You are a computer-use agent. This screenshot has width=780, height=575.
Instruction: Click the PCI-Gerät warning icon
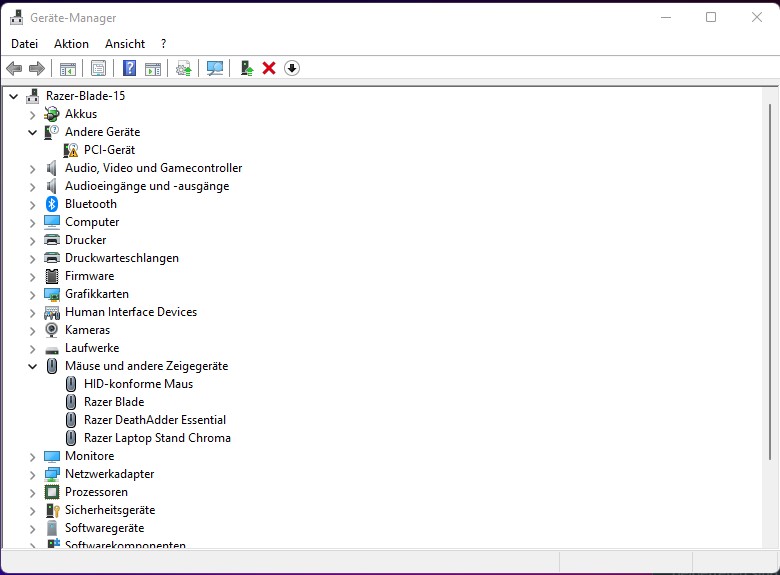71,150
